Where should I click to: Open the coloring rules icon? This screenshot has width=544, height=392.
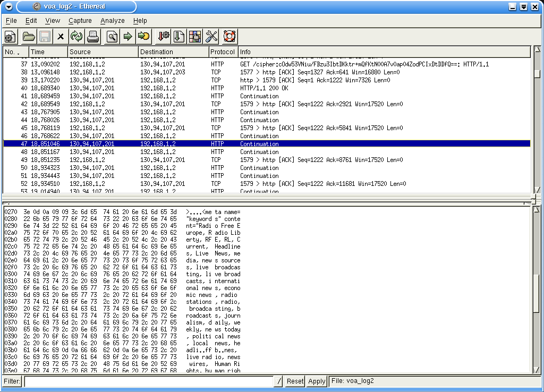tap(195, 37)
